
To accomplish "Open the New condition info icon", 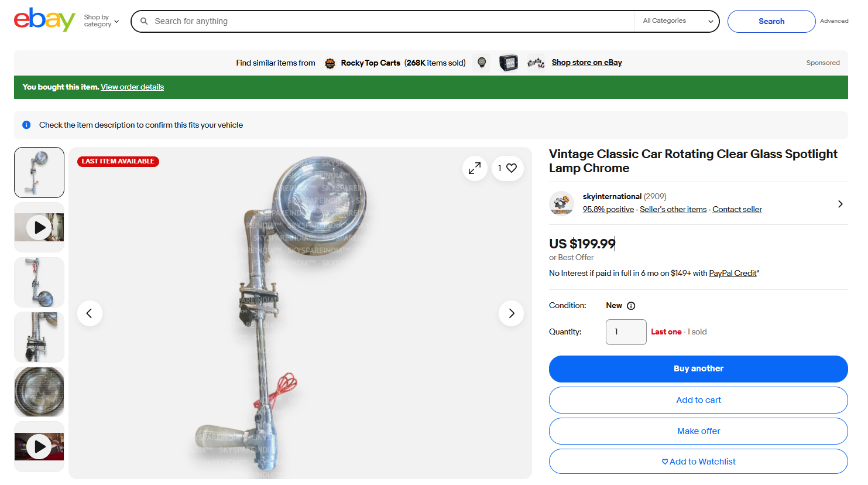I will pyautogui.click(x=631, y=306).
